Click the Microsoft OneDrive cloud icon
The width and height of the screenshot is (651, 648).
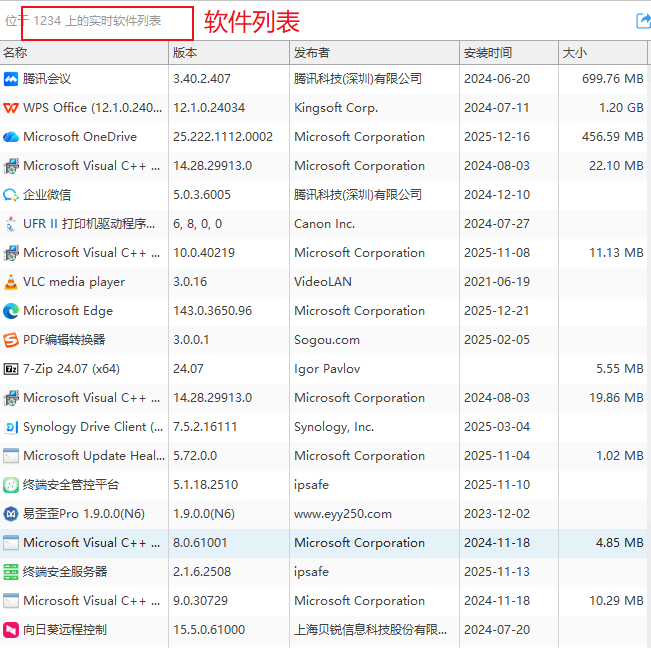click(x=11, y=137)
